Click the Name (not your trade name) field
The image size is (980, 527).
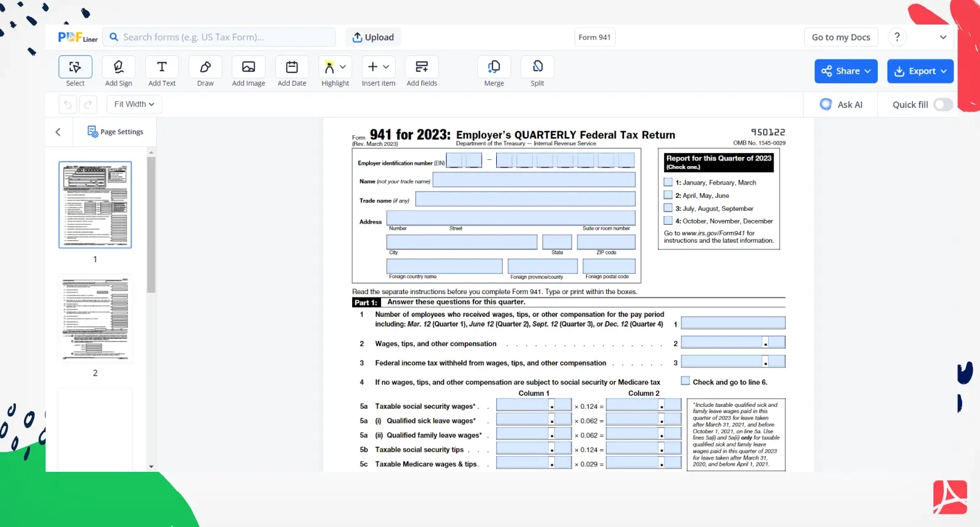point(534,180)
